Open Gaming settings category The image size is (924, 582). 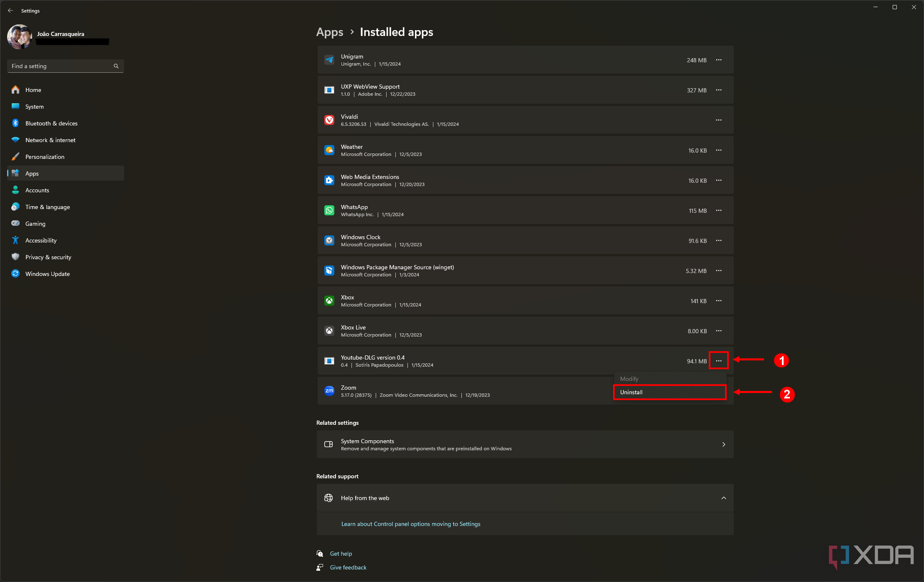point(66,224)
